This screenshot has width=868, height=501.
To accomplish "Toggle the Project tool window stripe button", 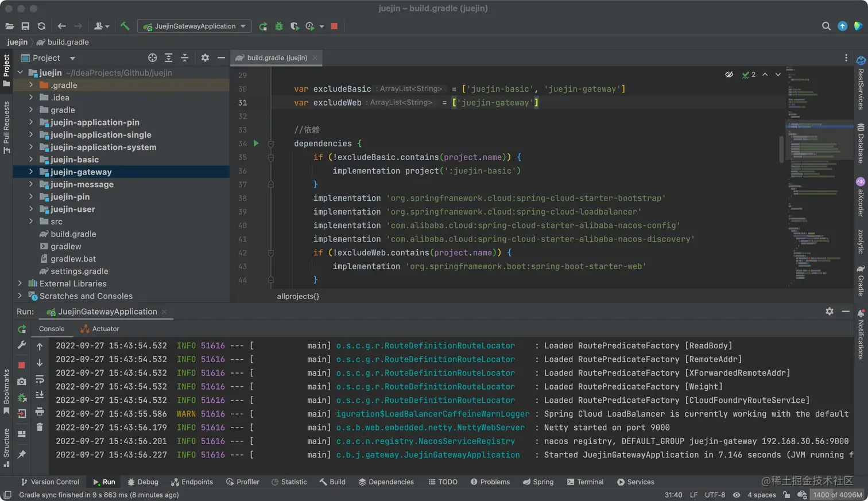I will (x=6, y=71).
